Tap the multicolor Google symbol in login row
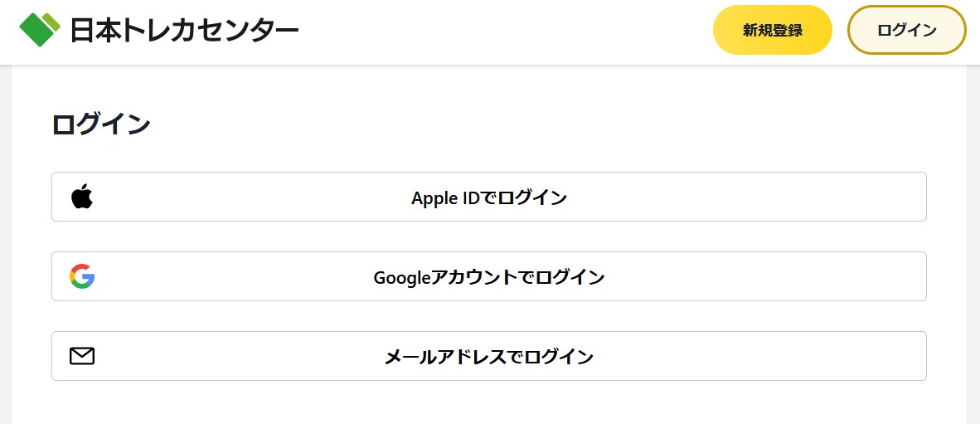The height and width of the screenshot is (424, 980). [x=82, y=276]
